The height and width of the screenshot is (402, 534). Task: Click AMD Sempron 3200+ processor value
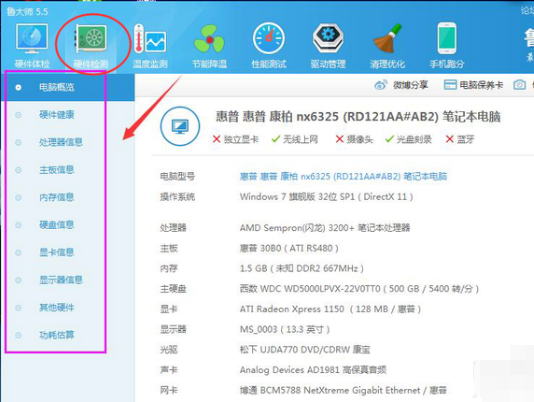325,228
